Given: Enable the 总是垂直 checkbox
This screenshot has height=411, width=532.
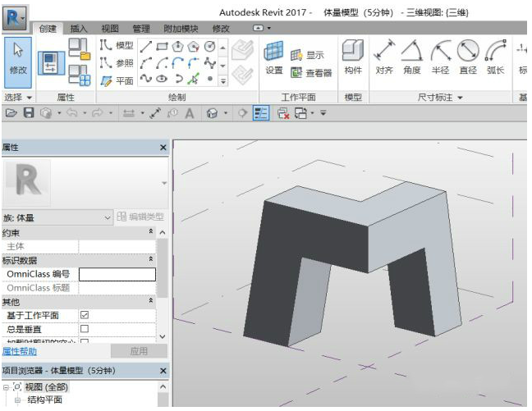Looking at the screenshot, I should tap(84, 328).
